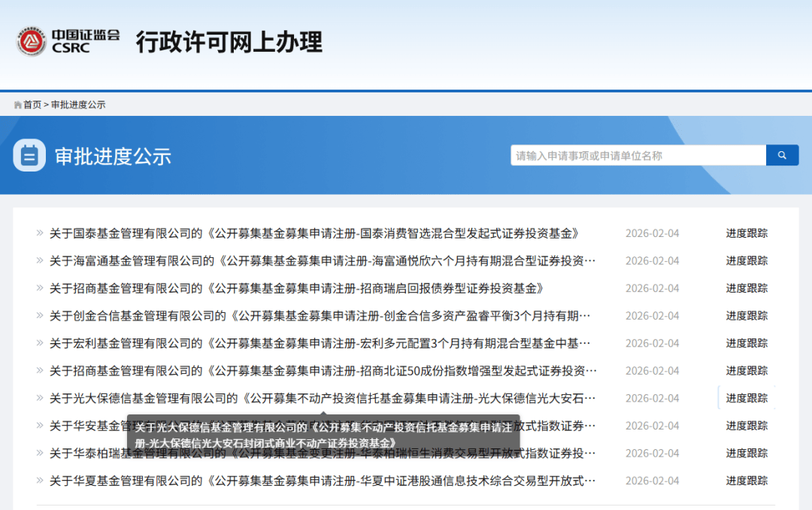The image size is (812, 510).
Task: Click the chevron before 华夏基金 entry
Action: coord(40,480)
